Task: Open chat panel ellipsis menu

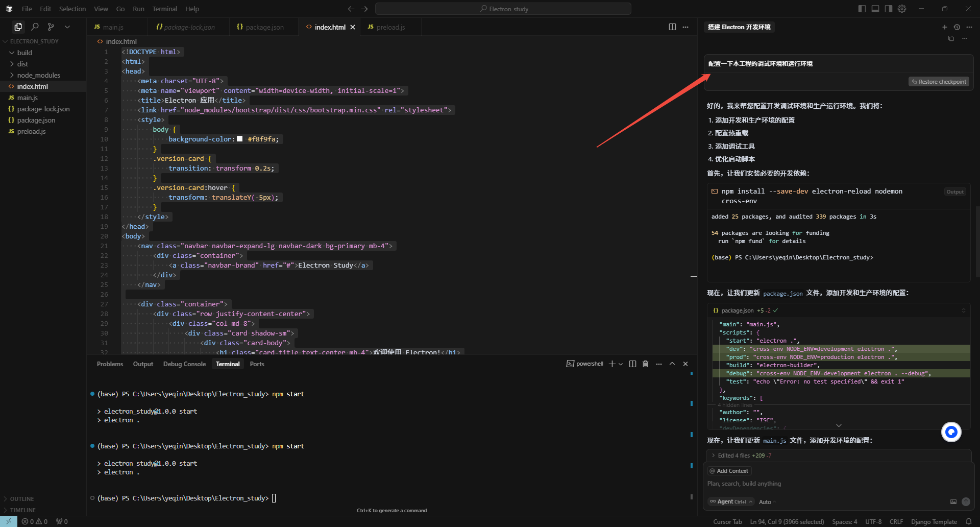Action: click(x=969, y=27)
